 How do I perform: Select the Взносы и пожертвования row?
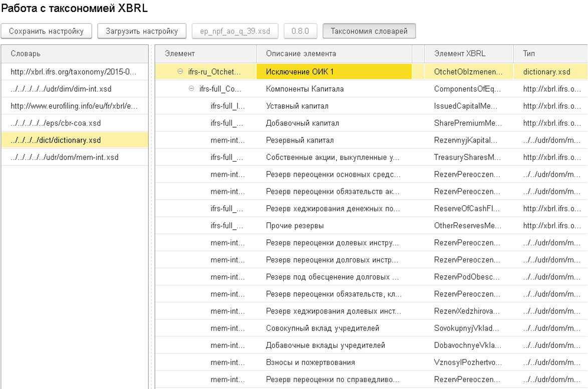tap(310, 362)
